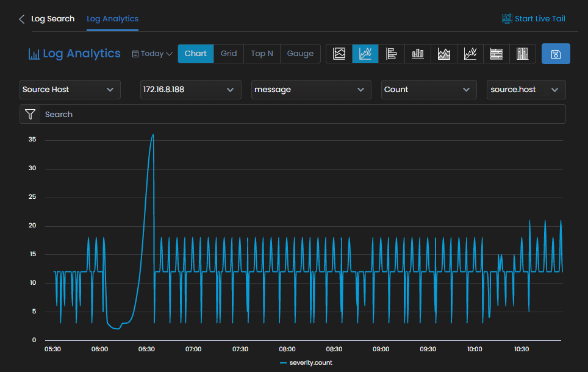The image size is (588, 372).
Task: Select the active line chart type icon
Action: [x=365, y=54]
